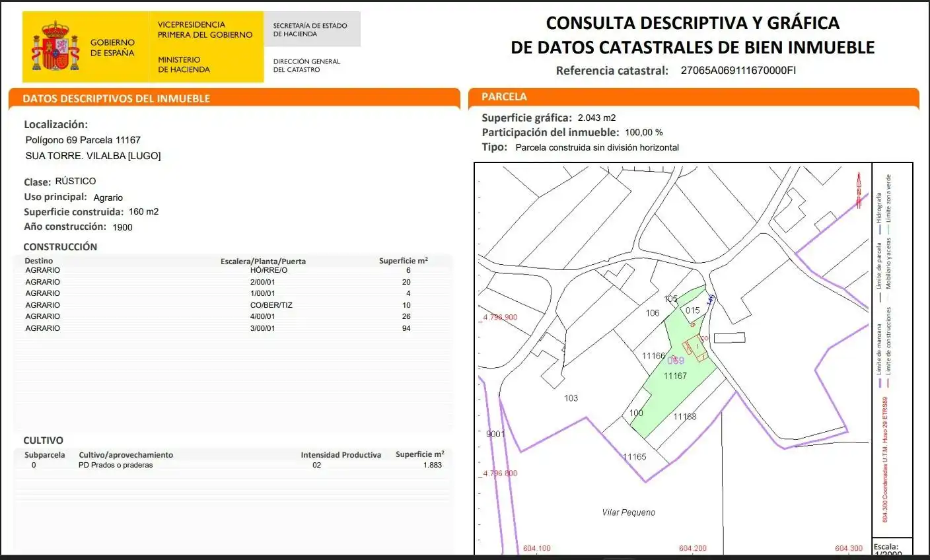The width and height of the screenshot is (930, 560).
Task: Click the Límite de manzana legend entry
Action: 879,355
